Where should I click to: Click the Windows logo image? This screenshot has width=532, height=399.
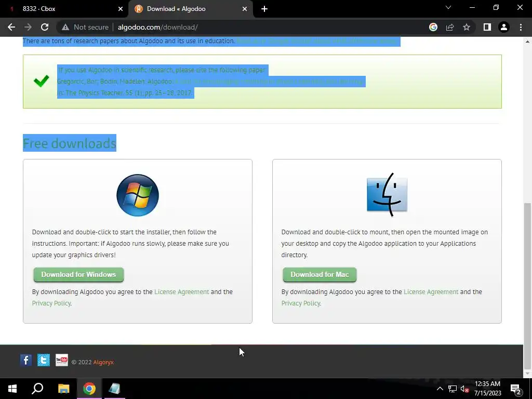pos(137,195)
